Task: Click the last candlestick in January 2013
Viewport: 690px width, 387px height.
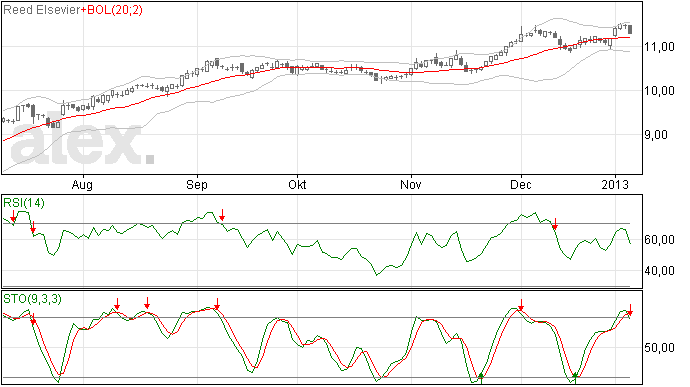Action: 630,29
